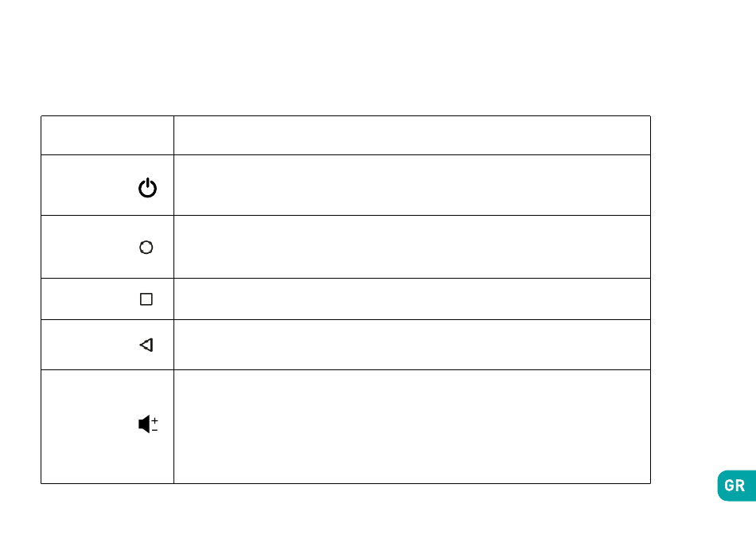The height and width of the screenshot is (535, 756).
Task: Tap the triangle back icon
Action: pos(146,345)
